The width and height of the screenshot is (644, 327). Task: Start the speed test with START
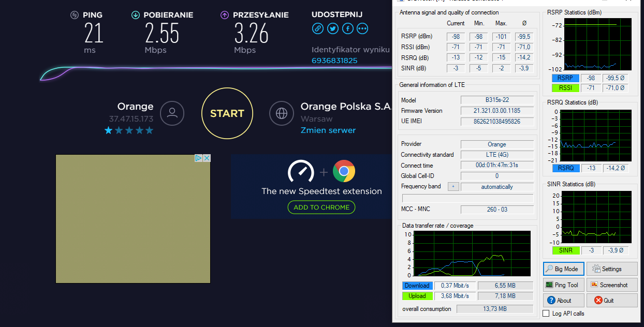pyautogui.click(x=227, y=113)
